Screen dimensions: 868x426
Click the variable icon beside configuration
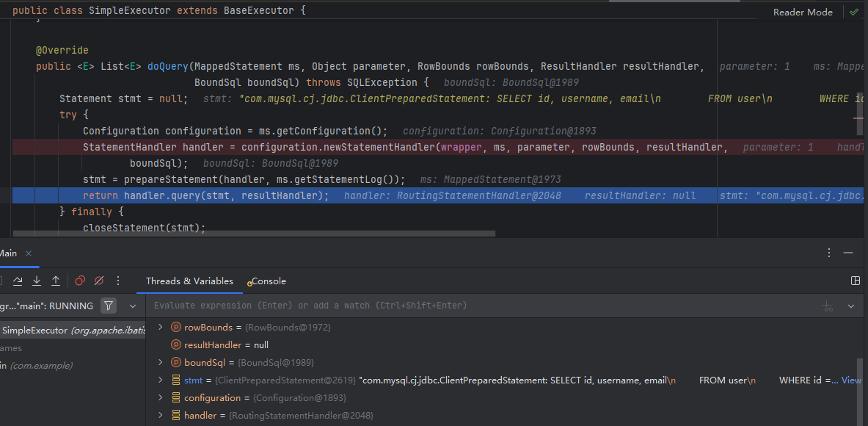(176, 398)
